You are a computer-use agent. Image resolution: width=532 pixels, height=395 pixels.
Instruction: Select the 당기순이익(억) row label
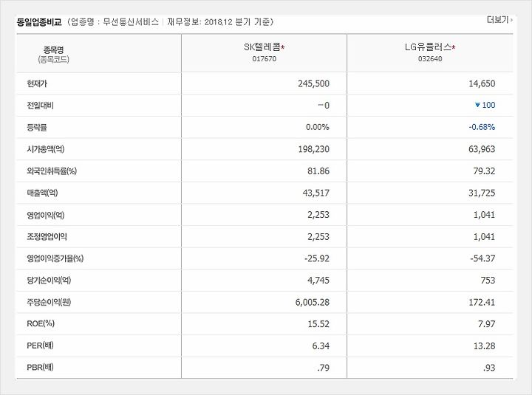coord(49,281)
